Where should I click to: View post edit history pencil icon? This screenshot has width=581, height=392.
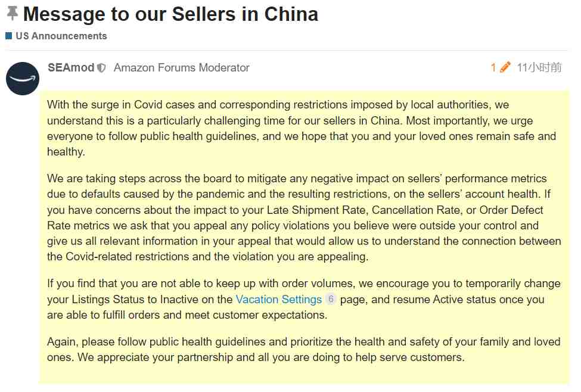pyautogui.click(x=505, y=67)
